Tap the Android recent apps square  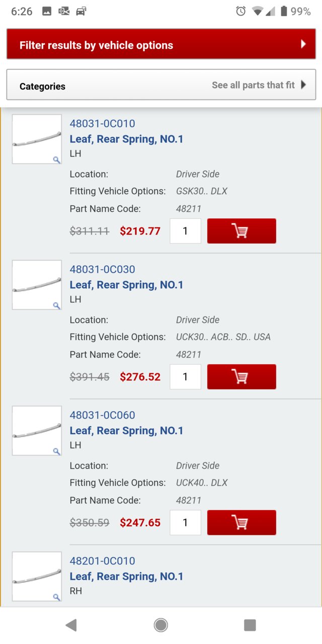click(x=250, y=625)
